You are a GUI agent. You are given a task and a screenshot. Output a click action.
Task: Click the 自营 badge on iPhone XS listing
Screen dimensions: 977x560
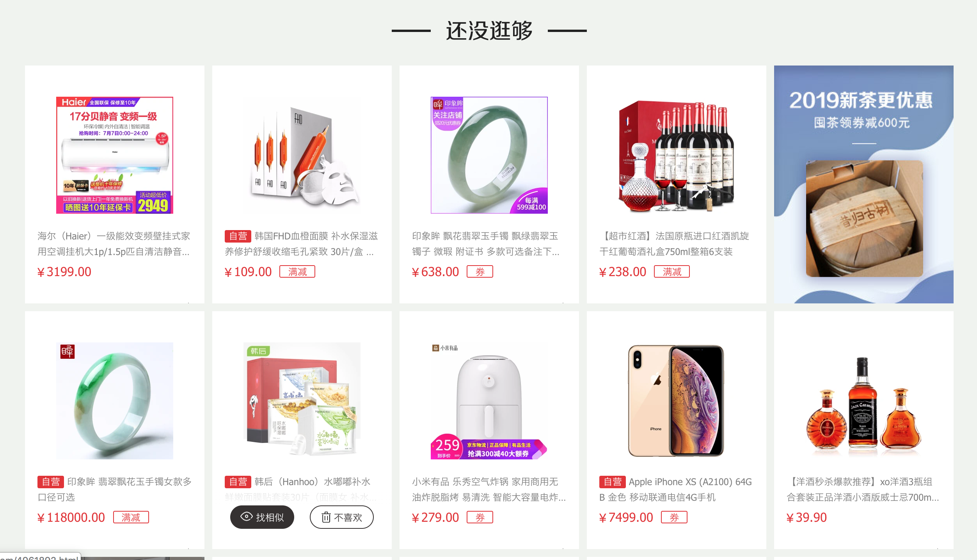612,482
